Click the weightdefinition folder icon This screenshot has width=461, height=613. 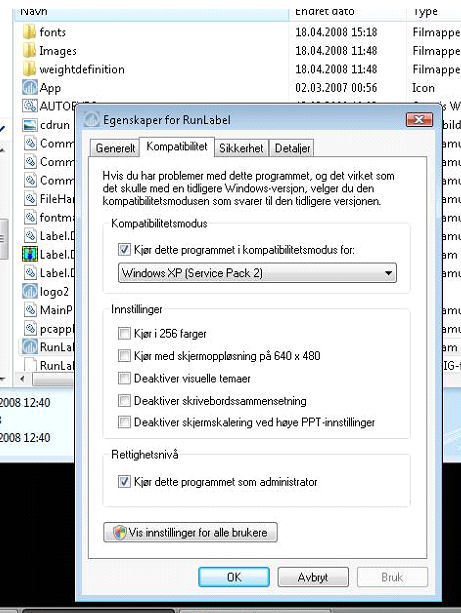click(x=29, y=69)
